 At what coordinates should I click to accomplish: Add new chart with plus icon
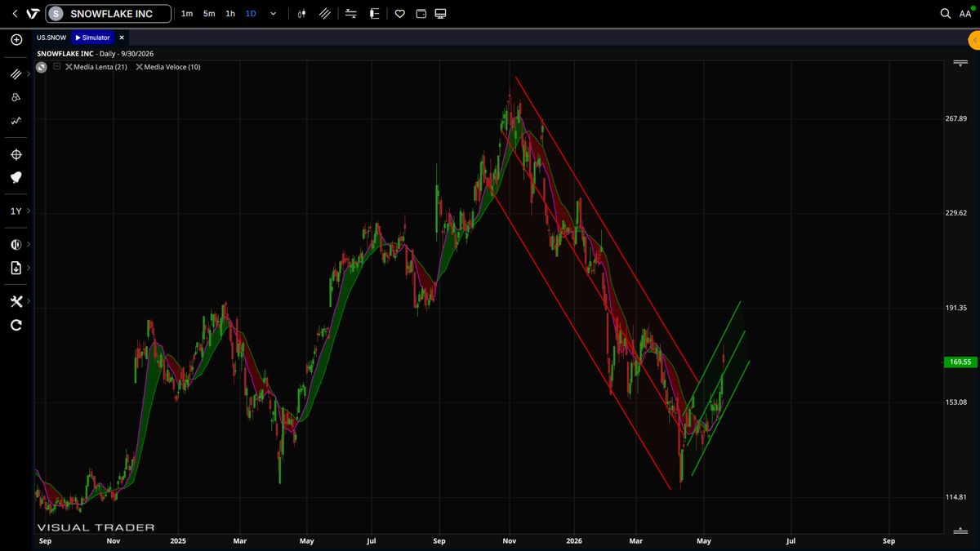coord(16,39)
